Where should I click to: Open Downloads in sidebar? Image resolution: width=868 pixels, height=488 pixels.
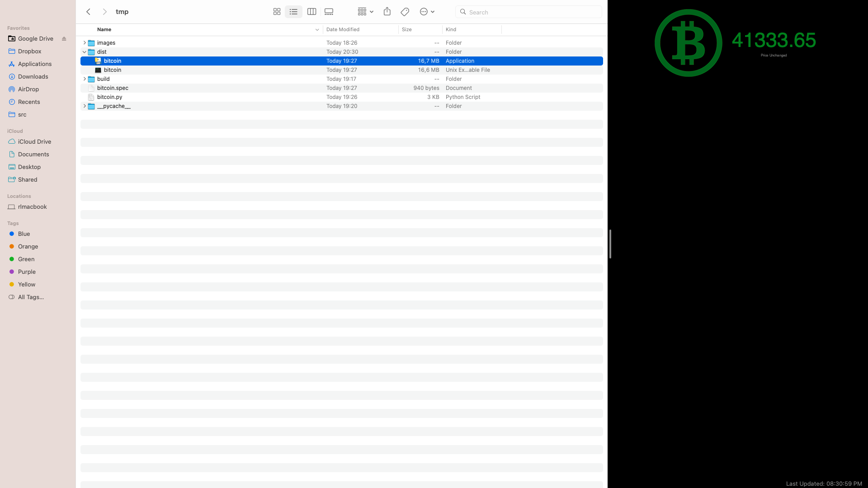33,77
